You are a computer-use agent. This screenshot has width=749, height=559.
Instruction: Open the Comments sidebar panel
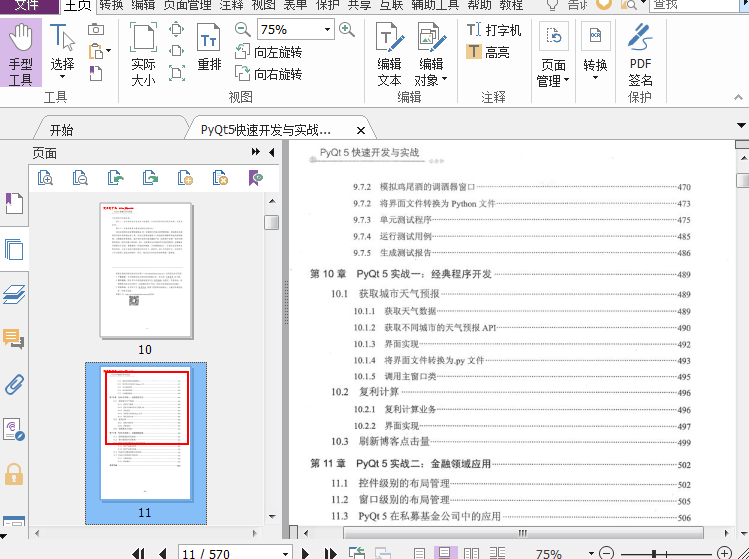[x=14, y=339]
